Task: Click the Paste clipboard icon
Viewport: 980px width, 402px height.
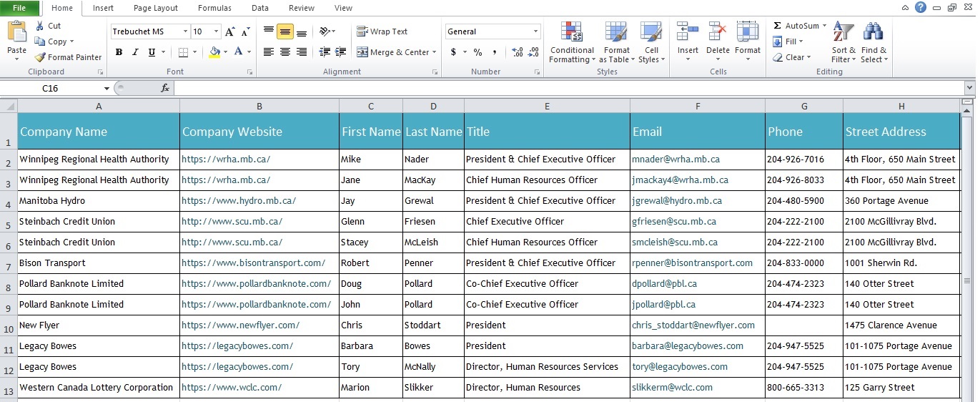Action: [16, 31]
